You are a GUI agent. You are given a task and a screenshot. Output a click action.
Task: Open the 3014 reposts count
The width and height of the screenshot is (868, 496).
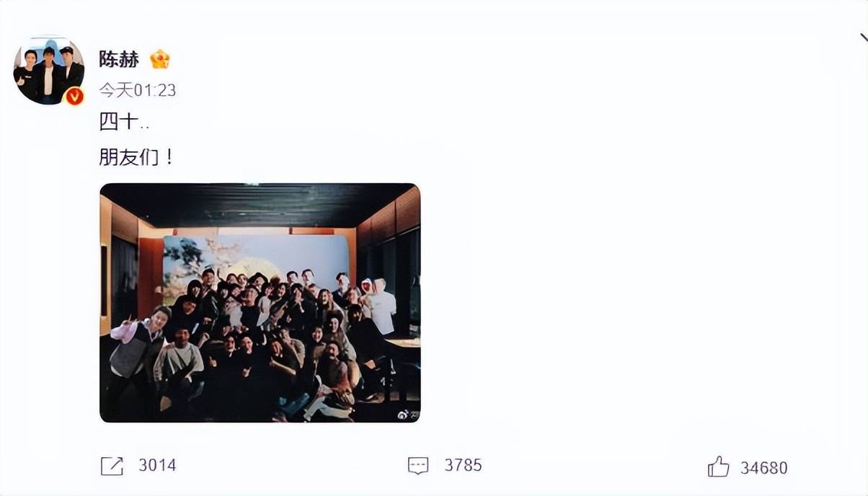point(157,466)
